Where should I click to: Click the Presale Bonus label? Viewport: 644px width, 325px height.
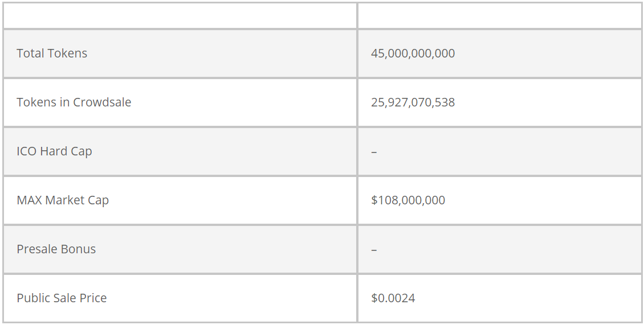pos(56,249)
